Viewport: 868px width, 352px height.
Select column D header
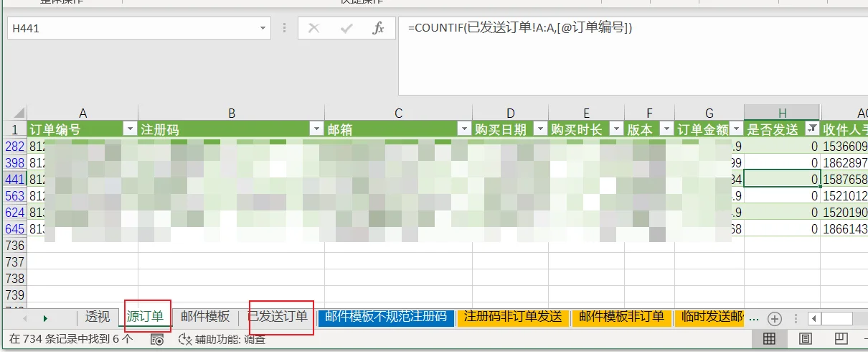tap(510, 113)
